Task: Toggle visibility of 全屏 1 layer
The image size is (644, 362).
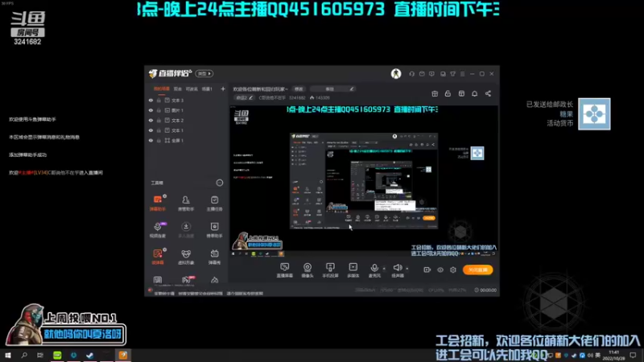Action: tap(151, 140)
